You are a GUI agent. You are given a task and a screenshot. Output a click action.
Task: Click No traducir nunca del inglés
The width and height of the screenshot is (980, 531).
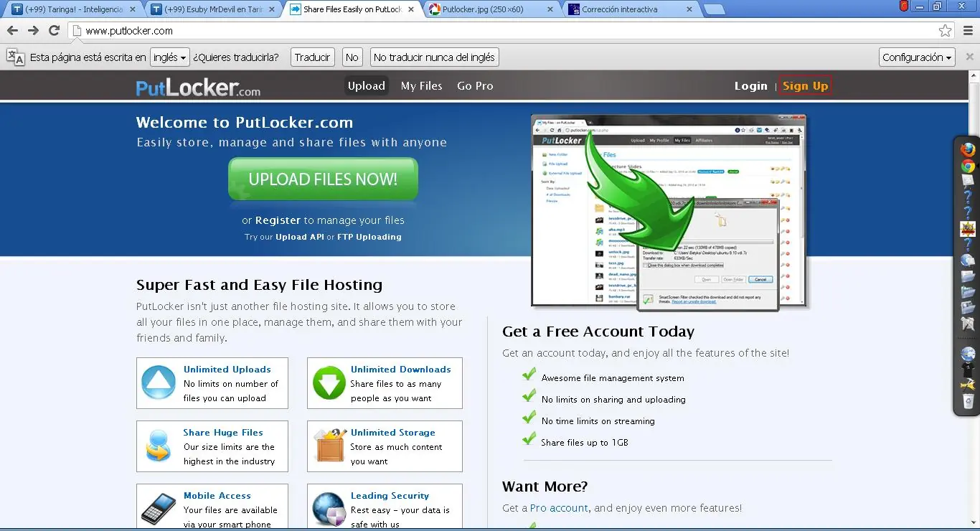pyautogui.click(x=434, y=57)
